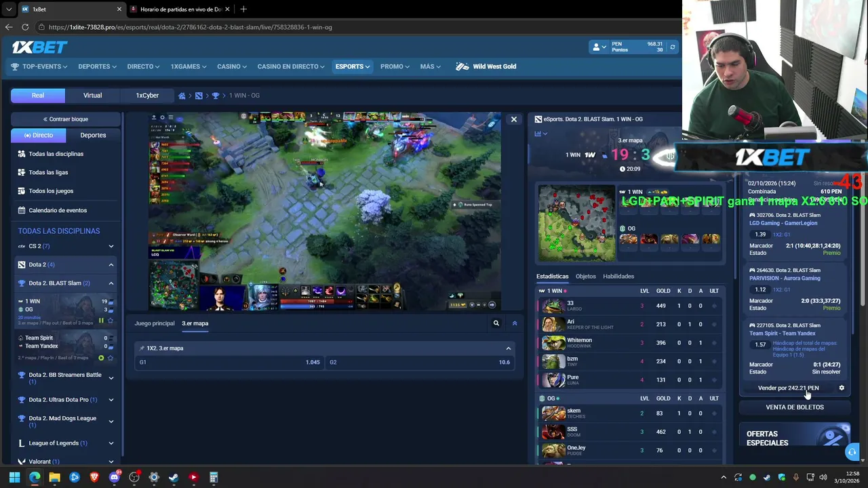Image resolution: width=868 pixels, height=488 pixels.
Task: Select the 1xCyber mode option
Action: click(147, 96)
